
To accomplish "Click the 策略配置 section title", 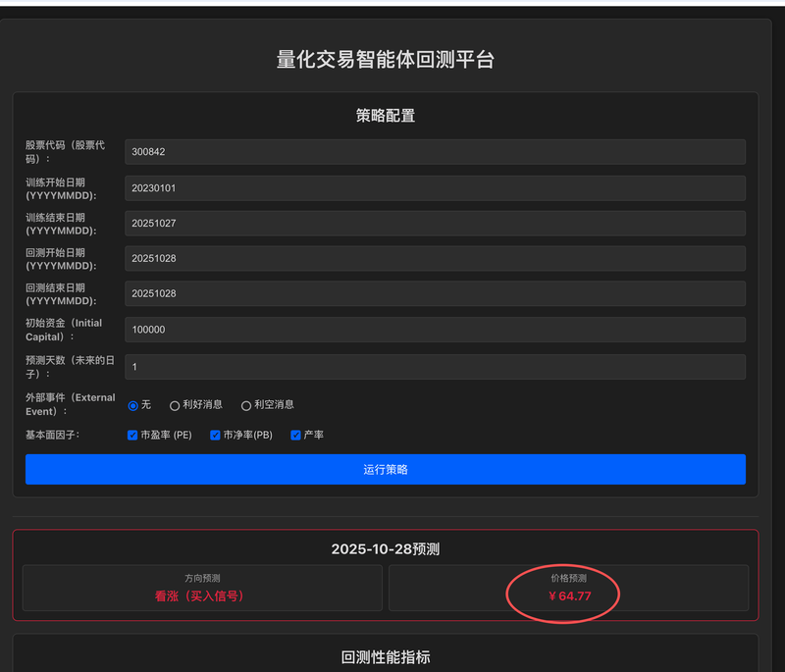I will coord(386,116).
